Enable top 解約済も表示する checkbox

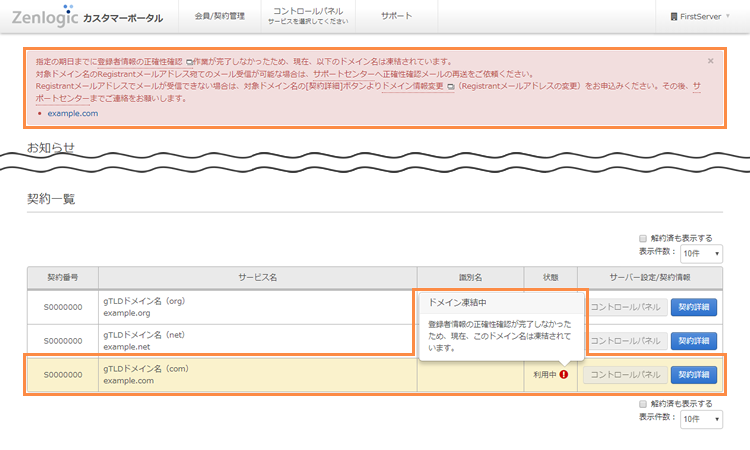[x=643, y=238]
